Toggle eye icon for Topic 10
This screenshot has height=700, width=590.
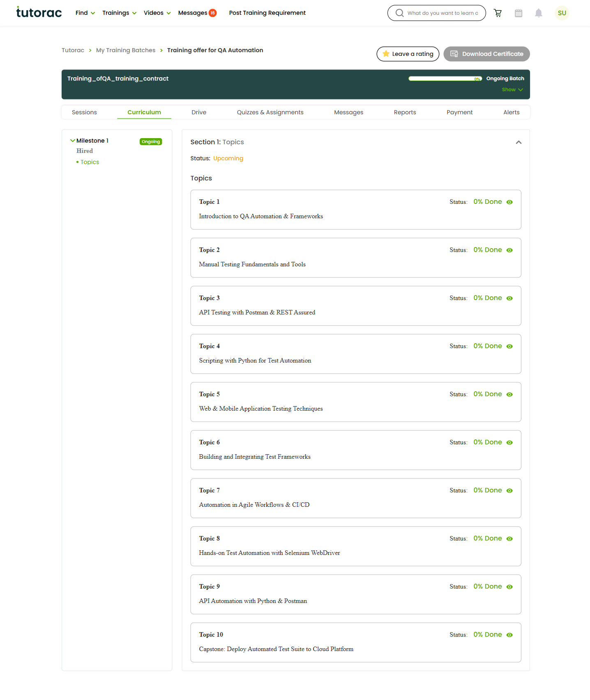click(509, 635)
